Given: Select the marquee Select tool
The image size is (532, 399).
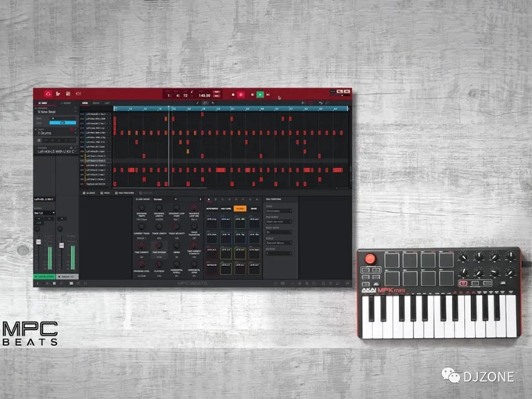Looking at the screenshot, I should coord(205,102).
